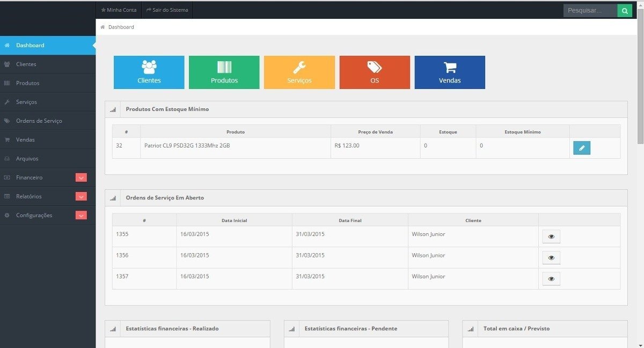Screen dimensions: 644x348
Task: Expand the Financeiro sidebar submenu arrow
Action: [81, 177]
